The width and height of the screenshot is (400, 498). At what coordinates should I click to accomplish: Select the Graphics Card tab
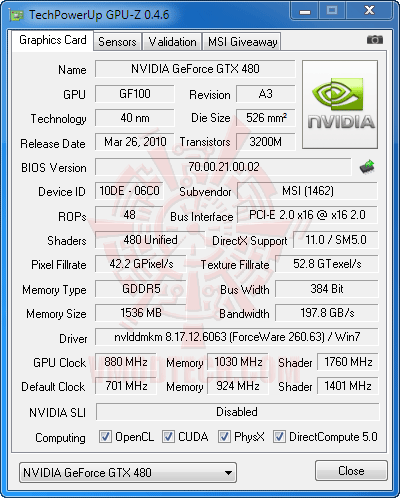pos(53,40)
